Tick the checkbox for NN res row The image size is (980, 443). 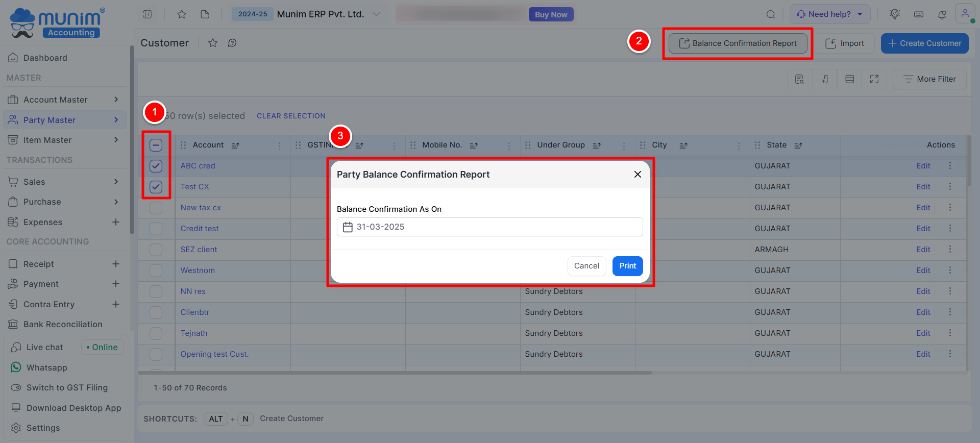pyautogui.click(x=156, y=291)
